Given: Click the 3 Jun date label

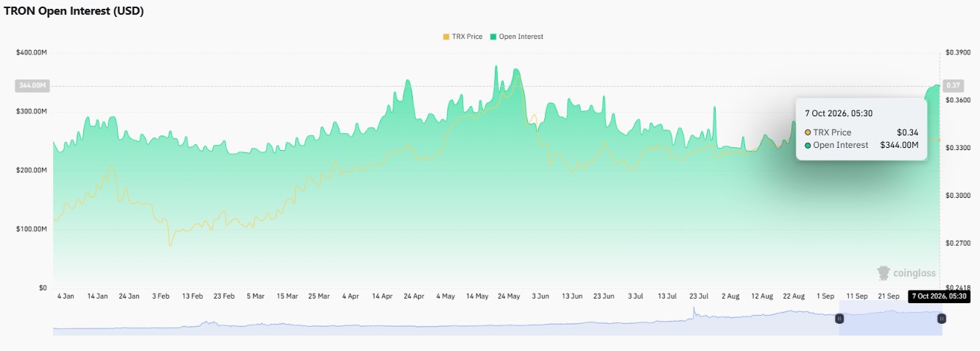Looking at the screenshot, I should pyautogui.click(x=540, y=296).
